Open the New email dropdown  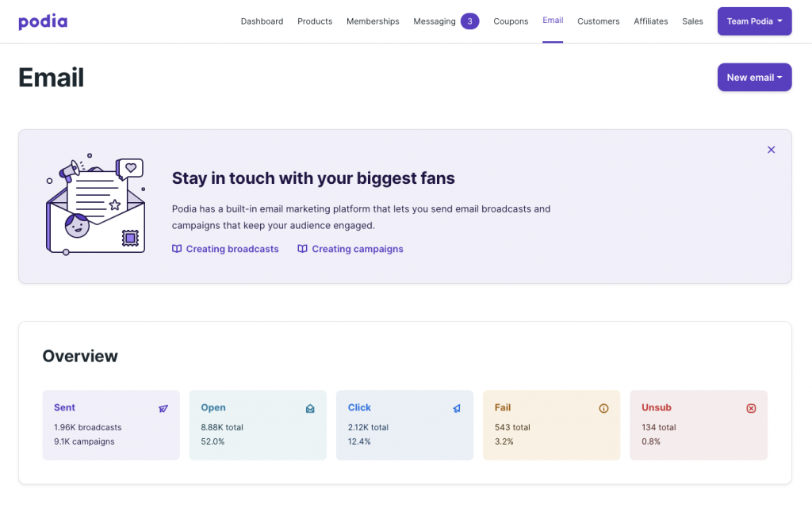click(754, 78)
